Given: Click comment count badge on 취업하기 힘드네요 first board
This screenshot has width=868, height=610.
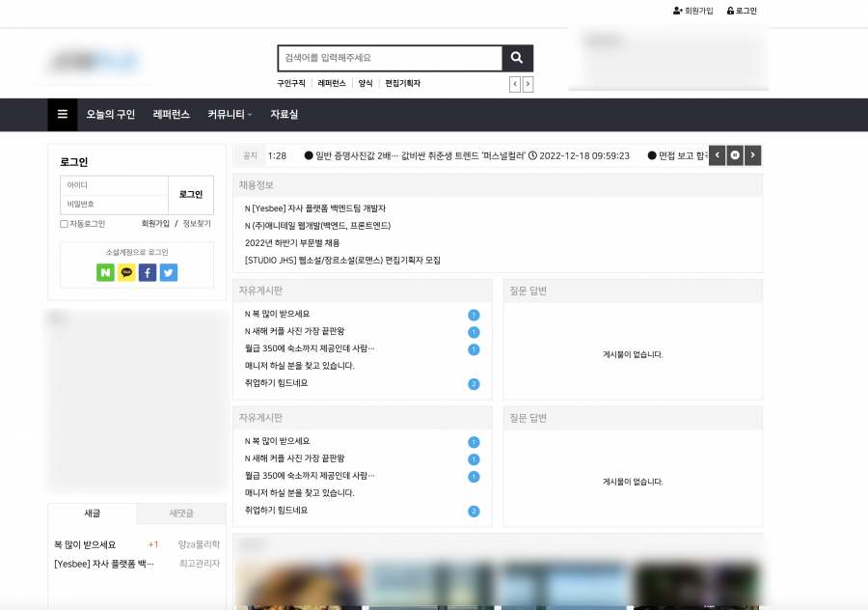Looking at the screenshot, I should click(474, 384).
